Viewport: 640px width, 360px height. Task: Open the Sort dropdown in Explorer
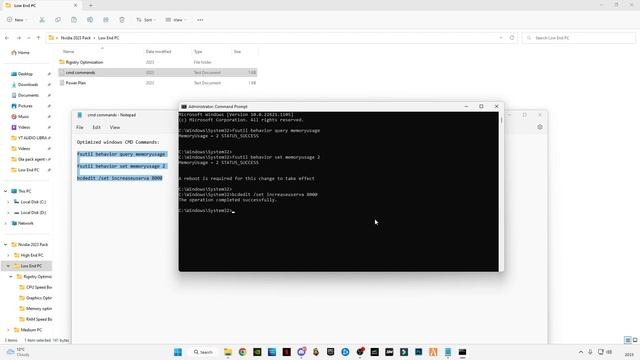[146, 20]
